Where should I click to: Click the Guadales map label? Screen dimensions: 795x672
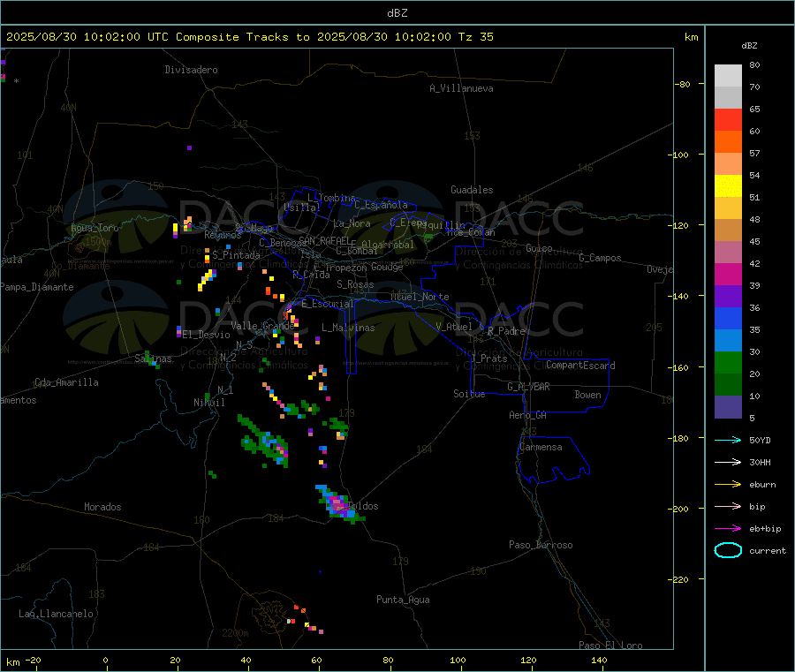(472, 190)
